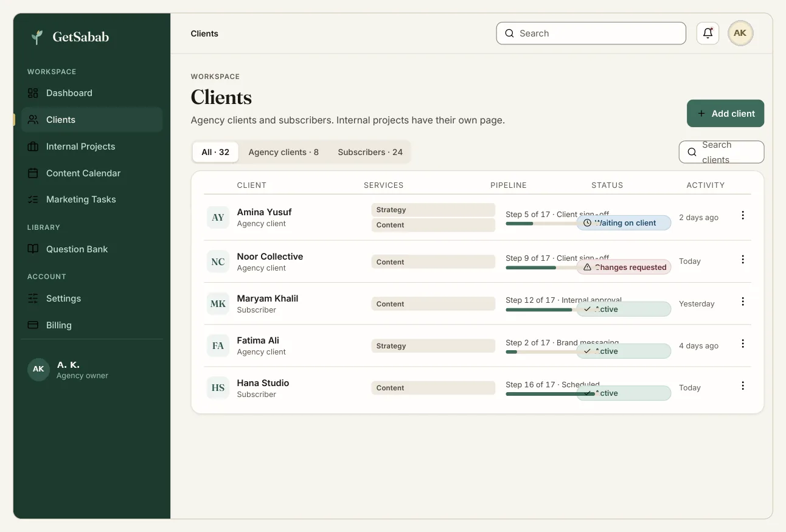Select the All · 32 tab

pos(215,152)
